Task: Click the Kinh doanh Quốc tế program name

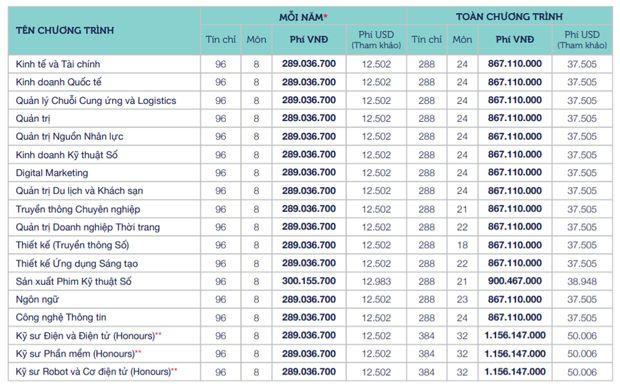Action: [x=59, y=82]
